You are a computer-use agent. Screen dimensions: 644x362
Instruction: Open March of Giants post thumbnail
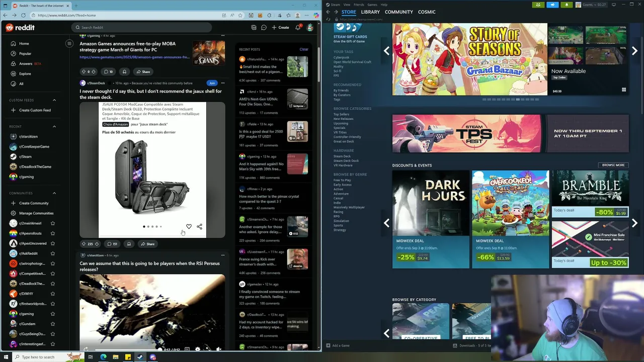click(x=209, y=53)
